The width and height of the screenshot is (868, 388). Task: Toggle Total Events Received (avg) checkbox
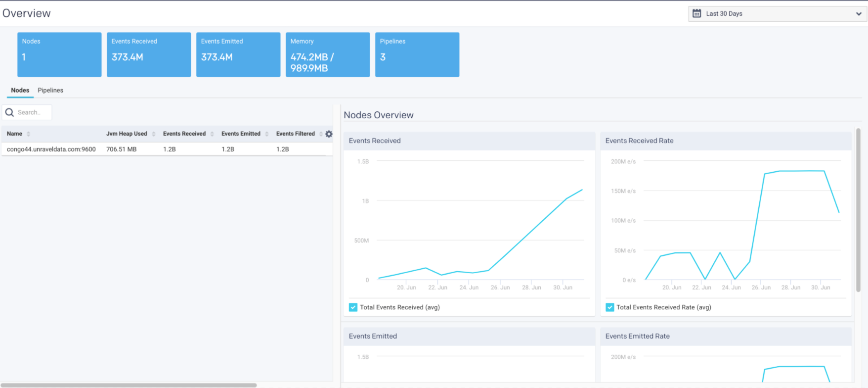[353, 307]
